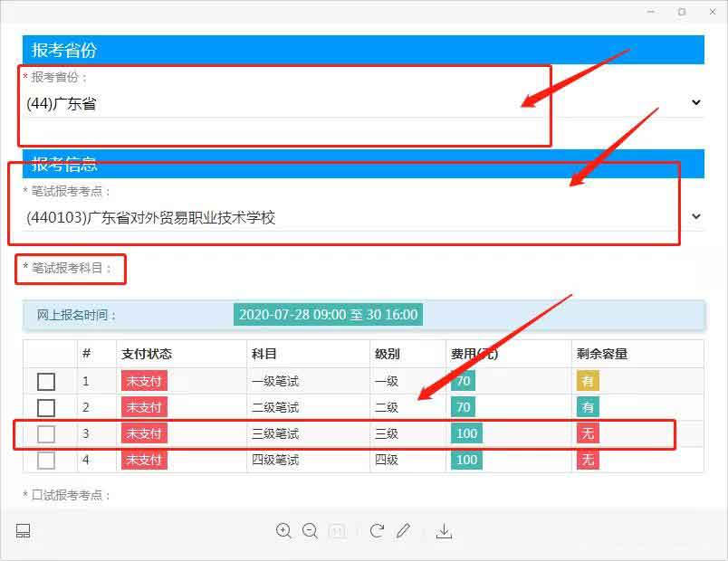Screen dimensions: 728x561
Task: Click the zoom out magnifier icon
Action: (311, 531)
